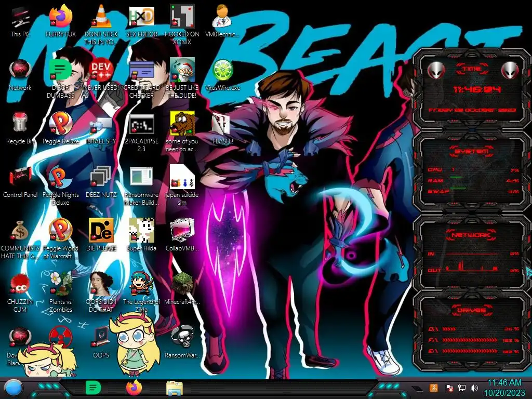This screenshot has height=399, width=532.
Task: Launch Peggle World of Warcraft
Action: click(60, 239)
